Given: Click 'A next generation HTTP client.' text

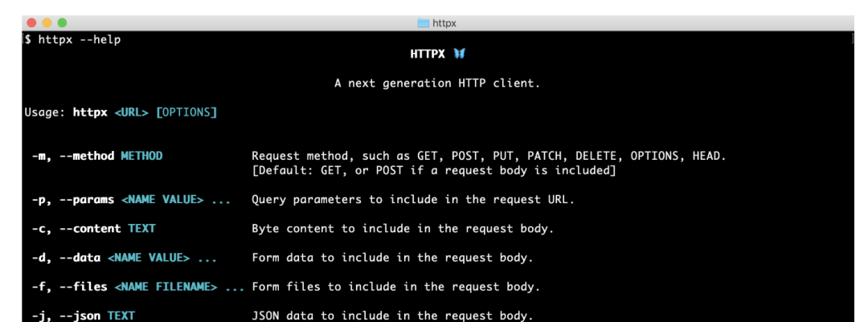Looking at the screenshot, I should coord(436,84).
